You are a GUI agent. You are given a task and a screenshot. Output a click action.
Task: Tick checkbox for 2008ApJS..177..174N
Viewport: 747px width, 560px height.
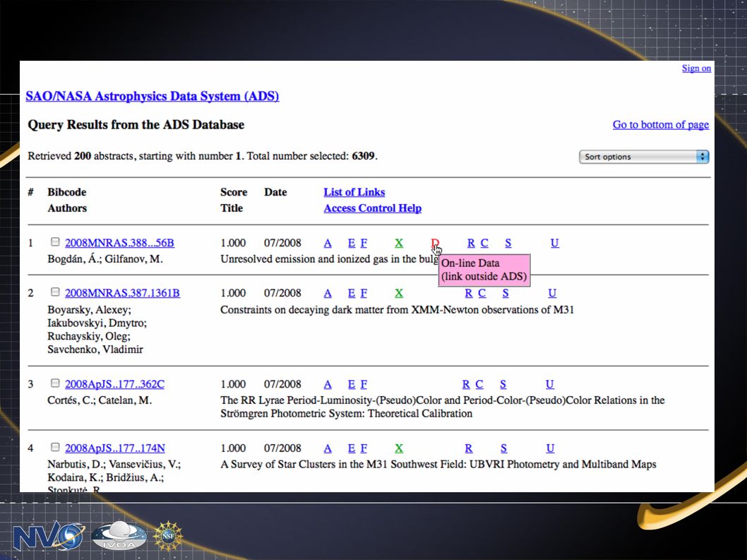[55, 447]
